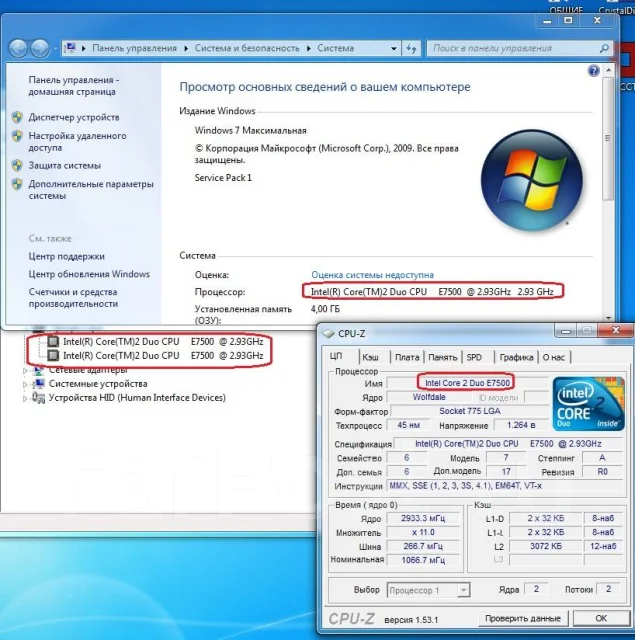635x640 pixels.
Task: Go to Панель управления домашняя страница
Action: (x=73, y=86)
